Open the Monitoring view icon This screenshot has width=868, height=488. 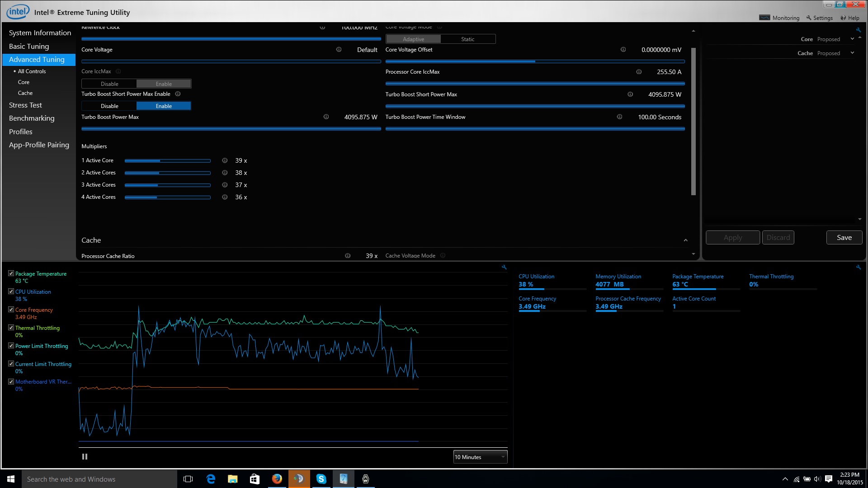[764, 18]
